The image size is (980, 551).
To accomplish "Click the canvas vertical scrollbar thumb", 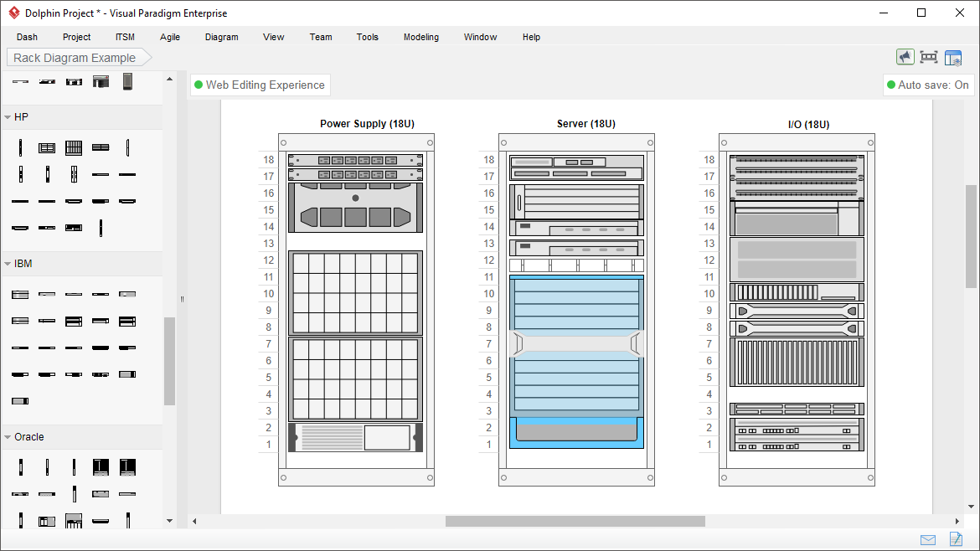I will point(971,236).
